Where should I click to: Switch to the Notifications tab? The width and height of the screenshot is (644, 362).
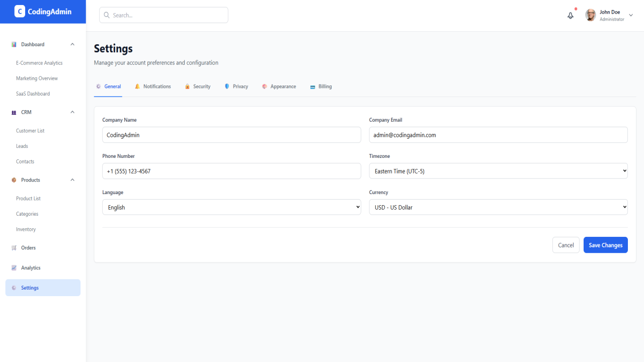153,86
